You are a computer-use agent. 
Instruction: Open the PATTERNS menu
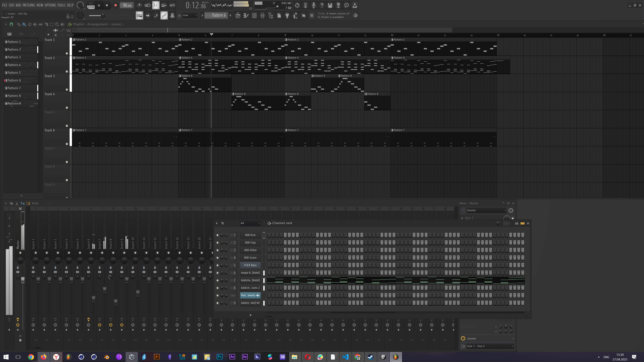[x=29, y=5]
